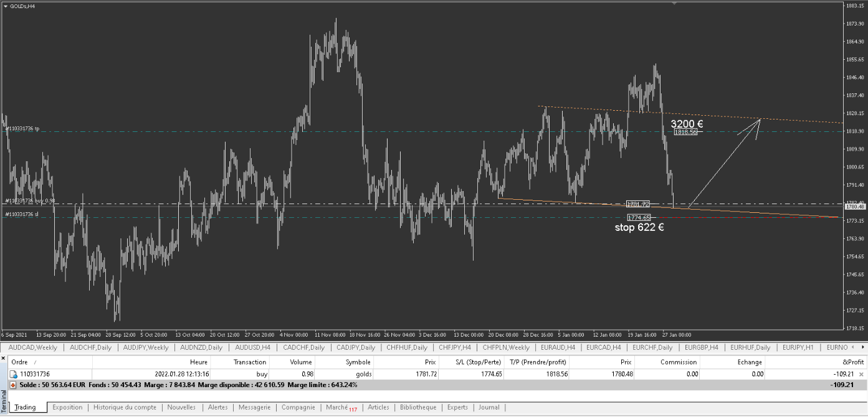Select the CHFJPY,H4 chart tab
Screen dimensions: 868x417
click(455, 347)
